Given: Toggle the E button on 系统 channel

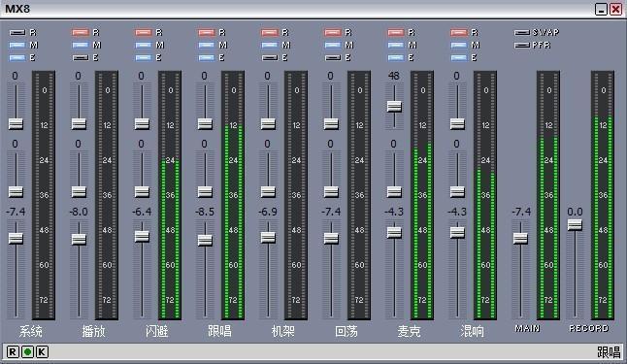Looking at the screenshot, I should coord(16,58).
